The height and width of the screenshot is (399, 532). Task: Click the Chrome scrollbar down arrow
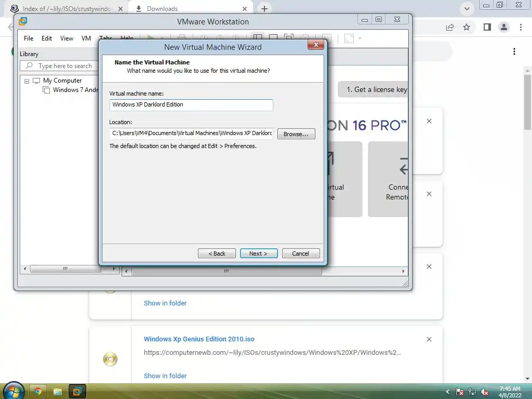tap(527, 379)
